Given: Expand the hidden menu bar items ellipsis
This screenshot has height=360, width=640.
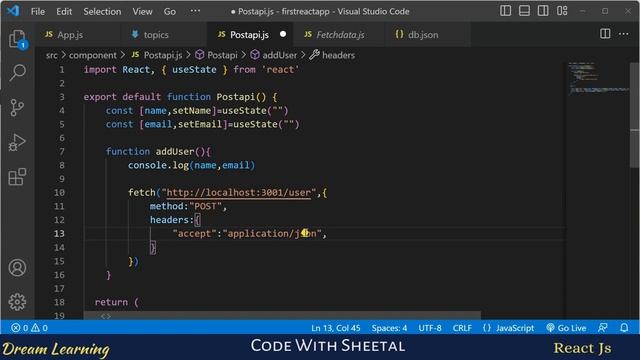Looking at the screenshot, I should click(195, 11).
